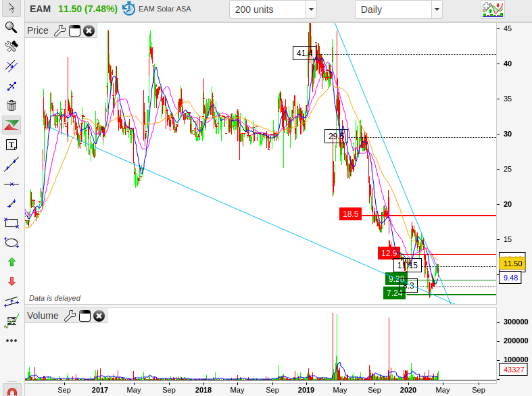Select the ellipse drawing tool
The height and width of the screenshot is (396, 532).
click(11, 242)
